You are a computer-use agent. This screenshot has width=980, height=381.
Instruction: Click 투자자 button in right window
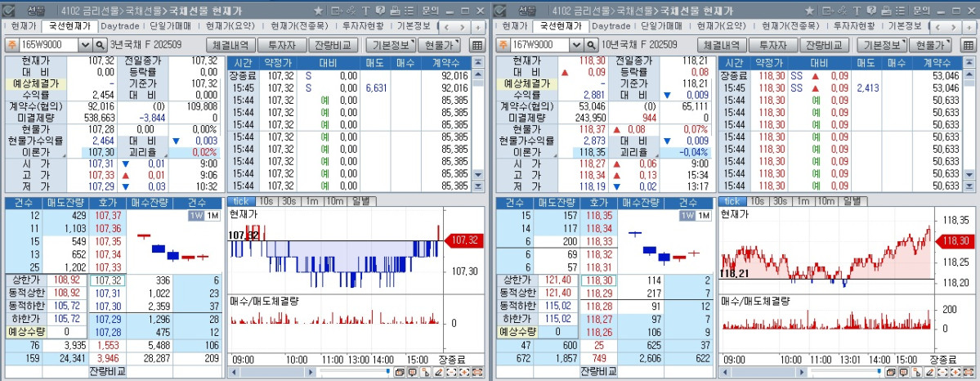(773, 45)
